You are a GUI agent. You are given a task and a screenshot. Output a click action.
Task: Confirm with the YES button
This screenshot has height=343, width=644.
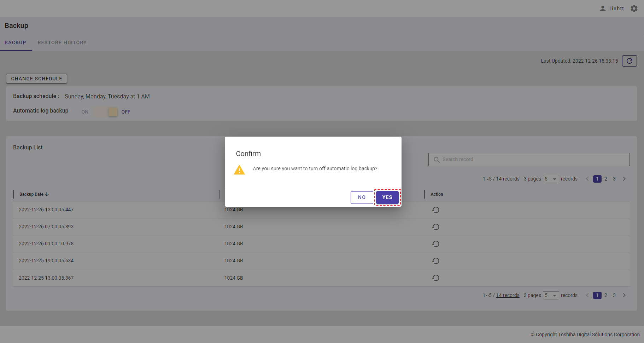pyautogui.click(x=387, y=198)
